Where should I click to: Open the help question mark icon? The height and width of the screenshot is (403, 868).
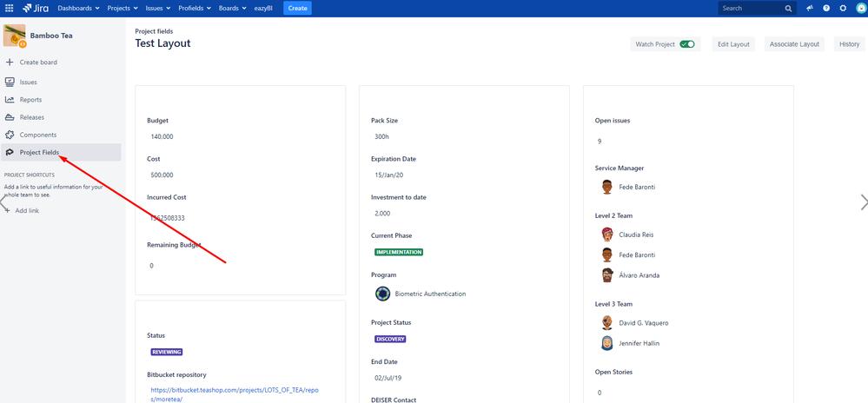click(826, 9)
